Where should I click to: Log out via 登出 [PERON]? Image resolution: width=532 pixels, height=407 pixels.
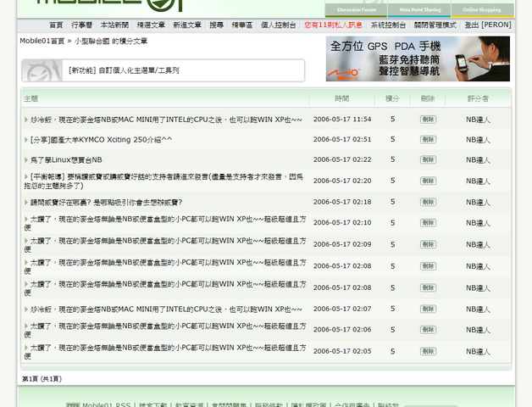coord(488,25)
